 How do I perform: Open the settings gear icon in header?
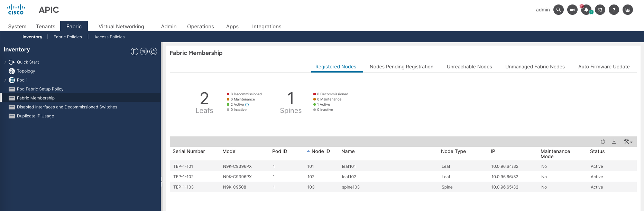[600, 10]
